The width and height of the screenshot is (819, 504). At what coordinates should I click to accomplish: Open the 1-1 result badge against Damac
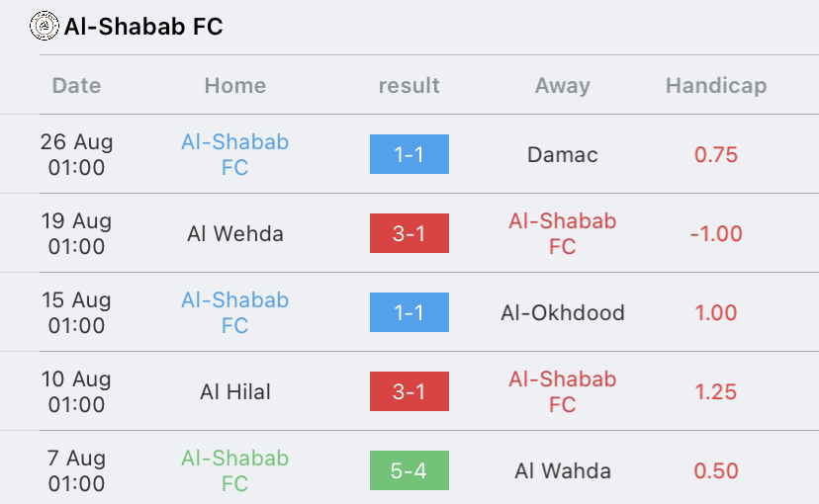click(x=409, y=154)
